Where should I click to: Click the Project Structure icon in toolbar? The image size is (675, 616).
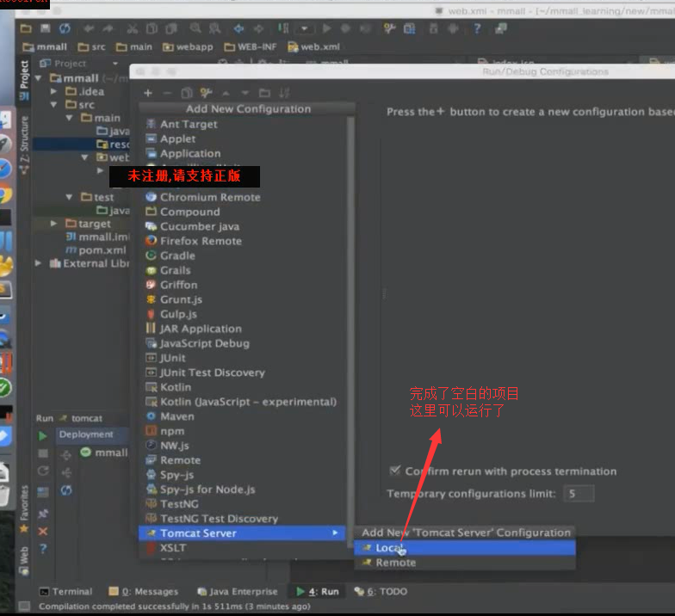(410, 28)
